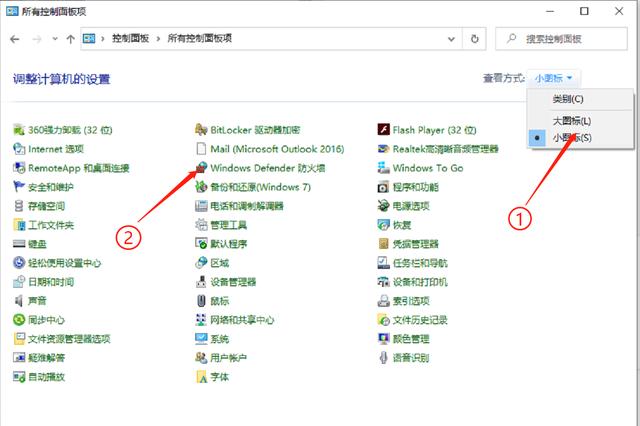
Task: Click the 安全和维护 flag icon
Action: click(x=19, y=187)
